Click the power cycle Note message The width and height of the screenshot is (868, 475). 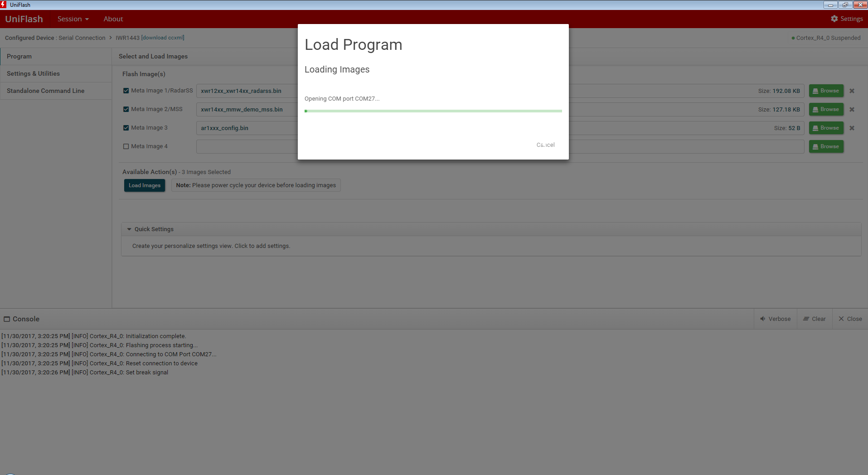256,185
